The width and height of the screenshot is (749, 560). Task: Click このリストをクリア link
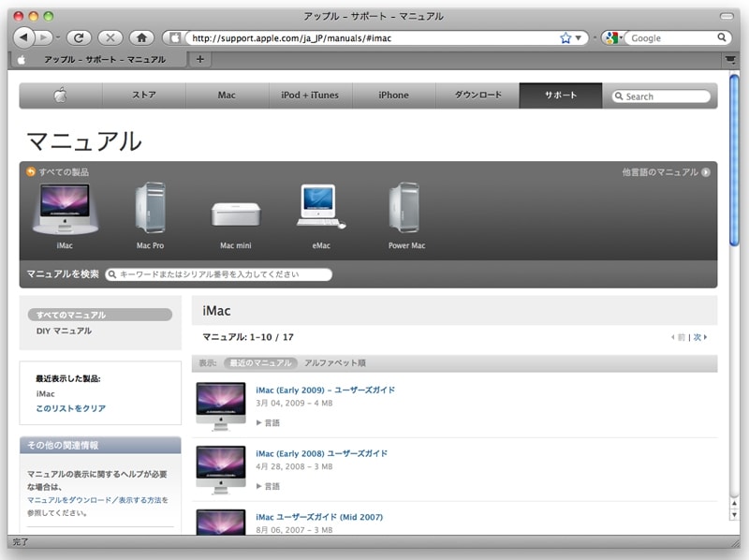(71, 408)
